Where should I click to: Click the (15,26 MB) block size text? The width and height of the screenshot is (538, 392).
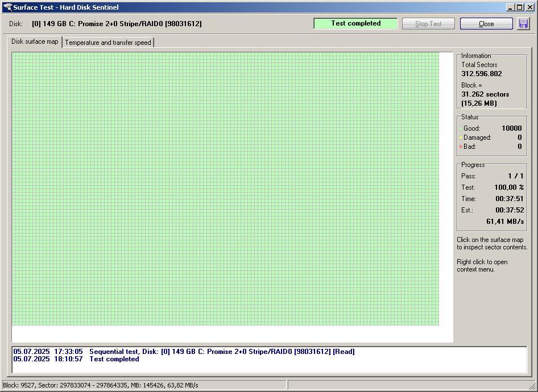tap(479, 103)
